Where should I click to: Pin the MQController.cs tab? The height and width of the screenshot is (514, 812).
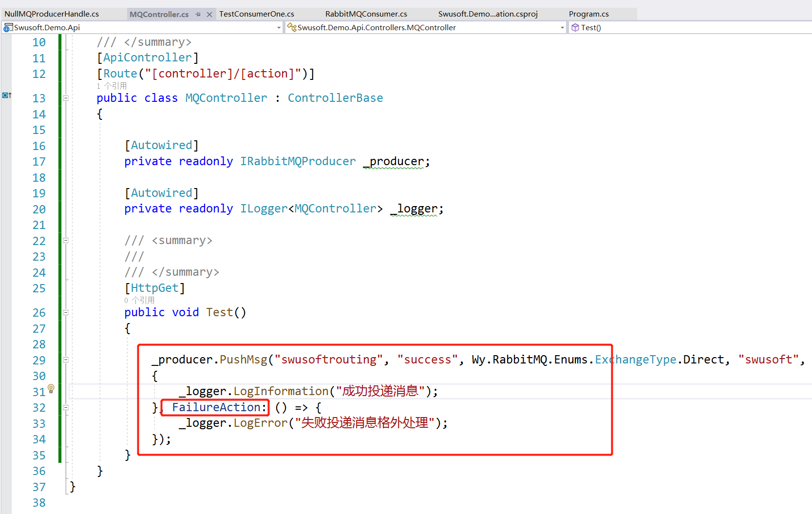click(x=198, y=15)
